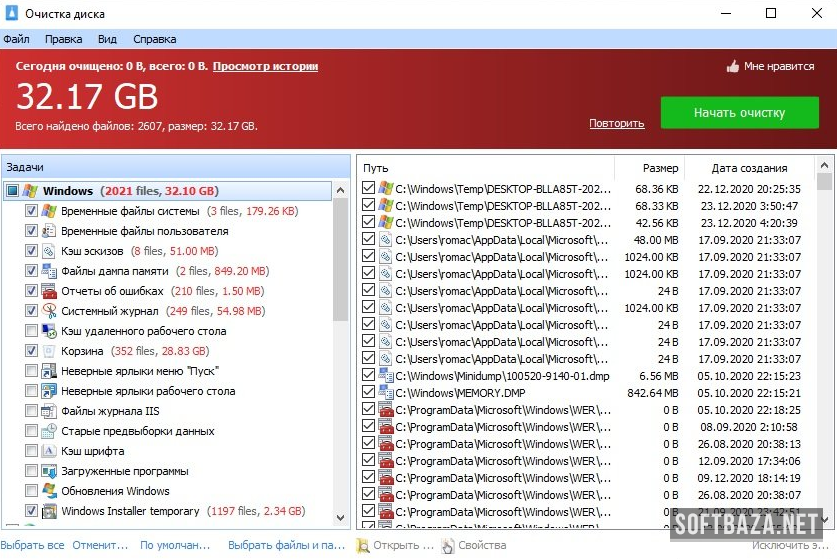The width and height of the screenshot is (837, 559).
Task: Uncheck the C:\Windows\MEMORY.DMP file checkbox
Action: click(369, 393)
